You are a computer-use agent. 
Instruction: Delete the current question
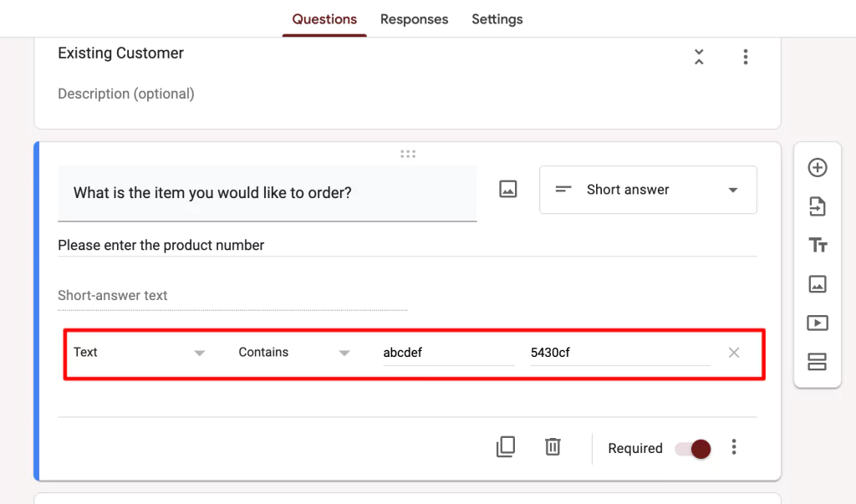pos(553,447)
